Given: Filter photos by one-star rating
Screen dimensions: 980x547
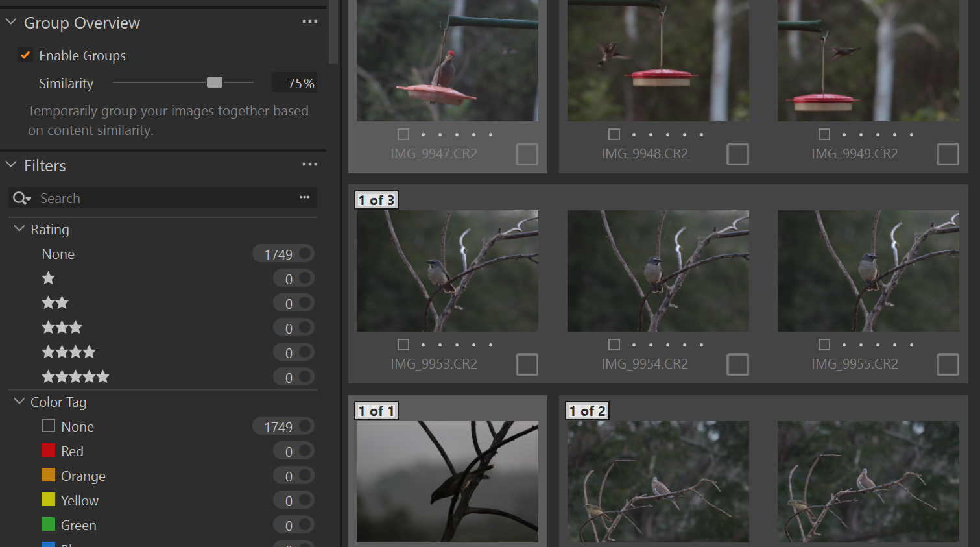Looking at the screenshot, I should click(x=48, y=278).
